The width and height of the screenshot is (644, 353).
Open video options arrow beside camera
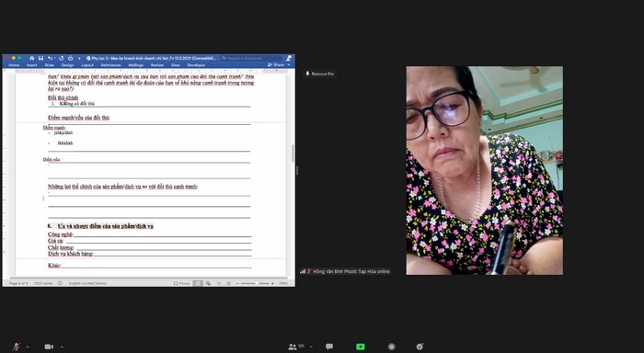click(62, 347)
